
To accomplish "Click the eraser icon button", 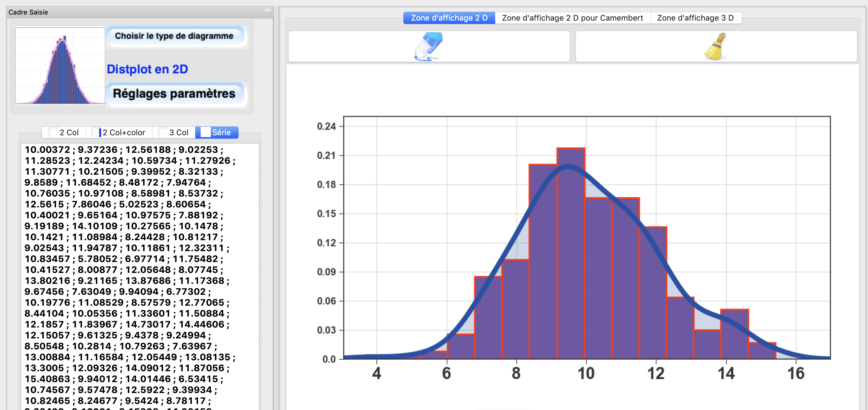I will point(429,46).
